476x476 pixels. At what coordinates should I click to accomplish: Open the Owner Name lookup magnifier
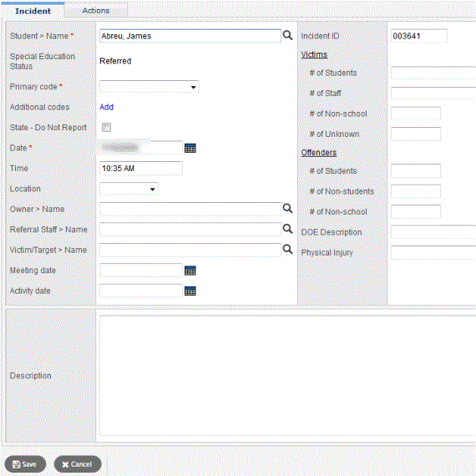[287, 209]
